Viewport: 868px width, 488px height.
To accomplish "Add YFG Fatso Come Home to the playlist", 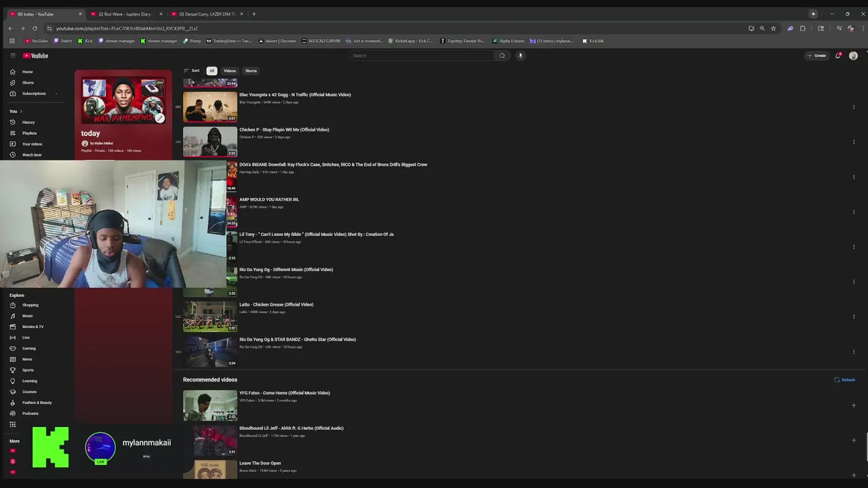I will (854, 405).
